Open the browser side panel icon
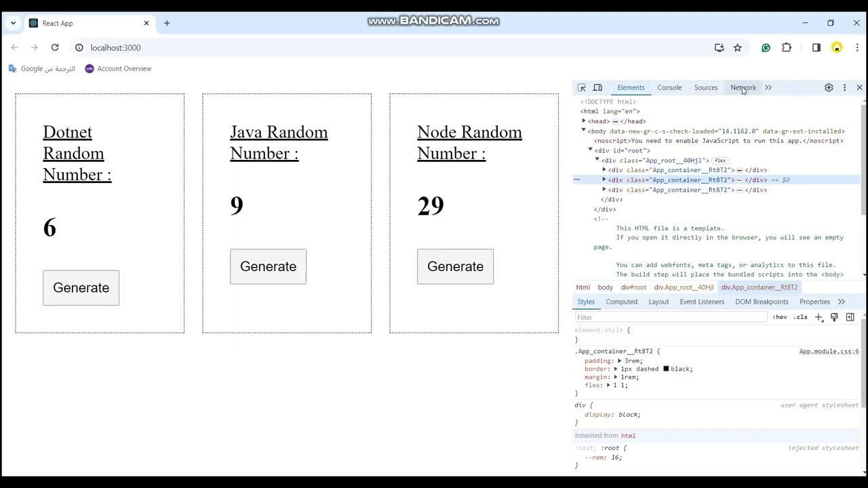 [x=816, y=47]
